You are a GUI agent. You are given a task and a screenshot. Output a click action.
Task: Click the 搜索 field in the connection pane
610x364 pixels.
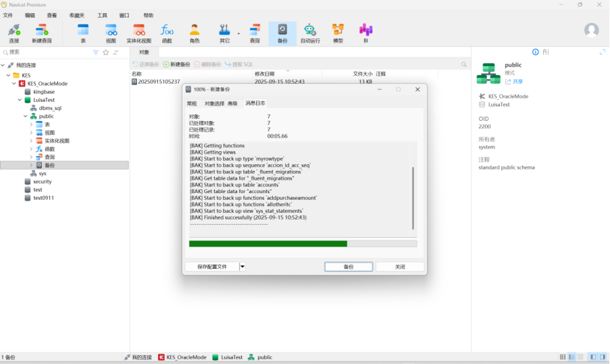[x=47, y=52]
